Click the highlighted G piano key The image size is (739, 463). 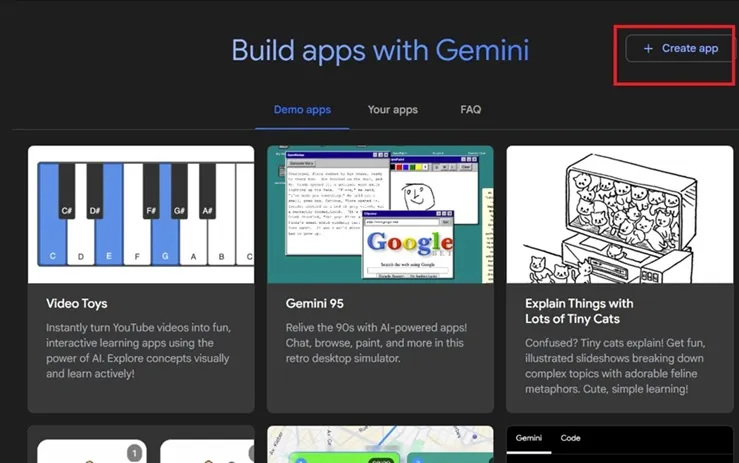(165, 238)
